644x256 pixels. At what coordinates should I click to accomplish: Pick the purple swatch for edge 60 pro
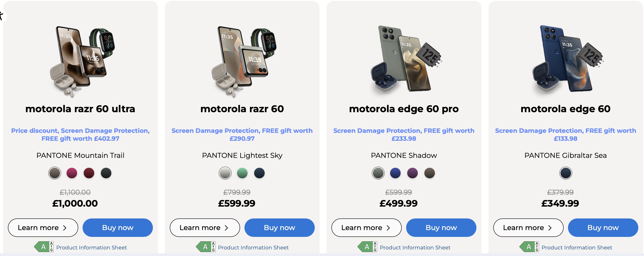(412, 173)
